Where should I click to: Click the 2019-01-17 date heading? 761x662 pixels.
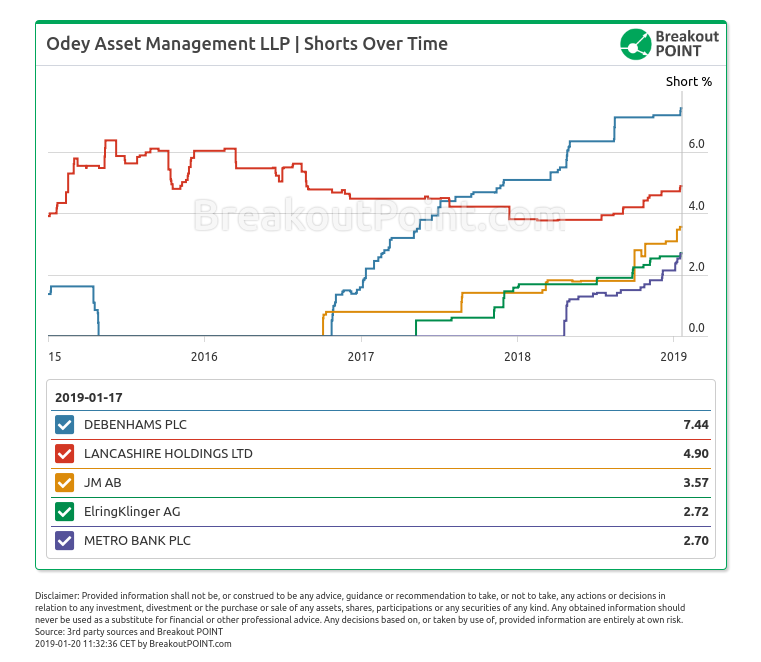(89, 397)
